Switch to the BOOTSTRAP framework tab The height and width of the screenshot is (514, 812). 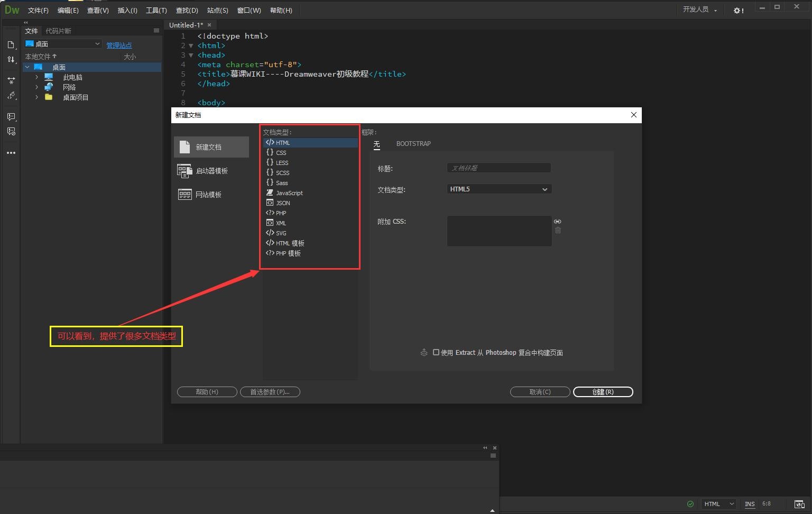click(413, 144)
